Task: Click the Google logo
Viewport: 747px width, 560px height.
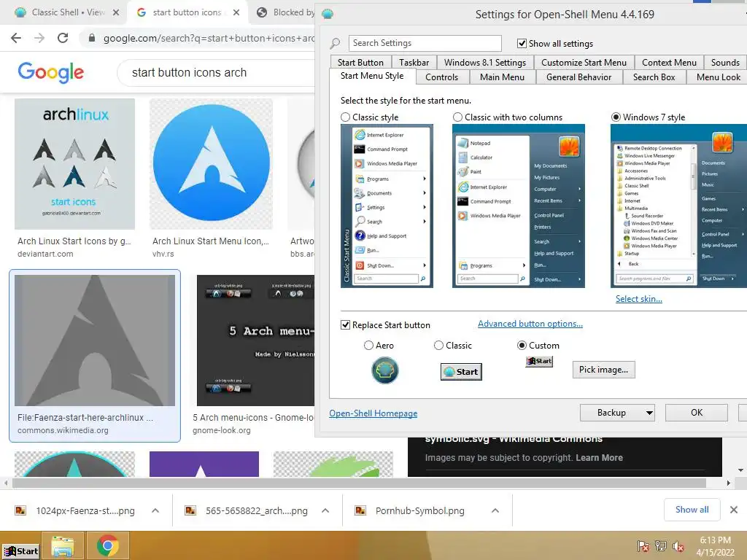Action: 50,72
